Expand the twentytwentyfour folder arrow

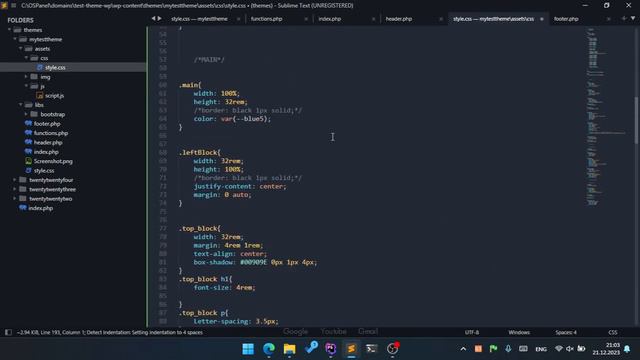click(15, 180)
